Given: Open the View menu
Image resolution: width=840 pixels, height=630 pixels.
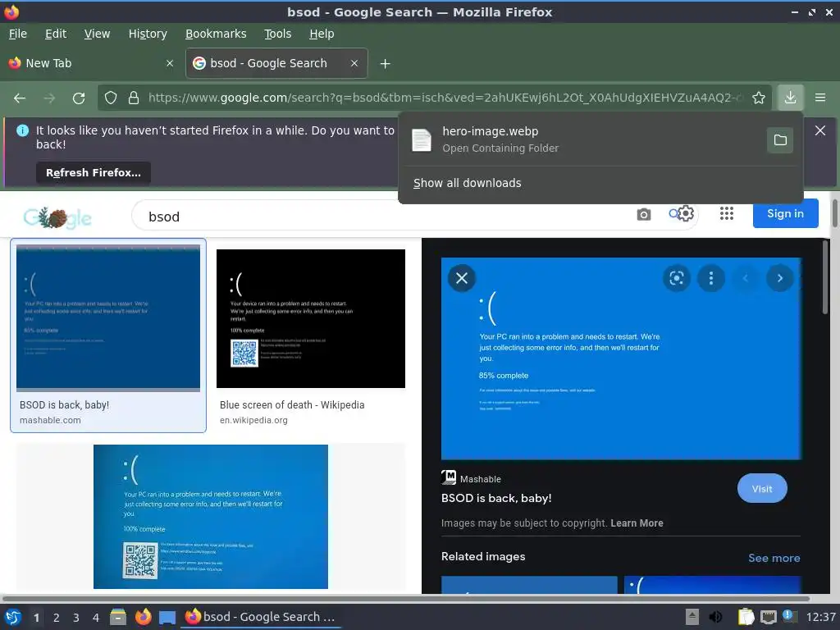Looking at the screenshot, I should tap(97, 34).
